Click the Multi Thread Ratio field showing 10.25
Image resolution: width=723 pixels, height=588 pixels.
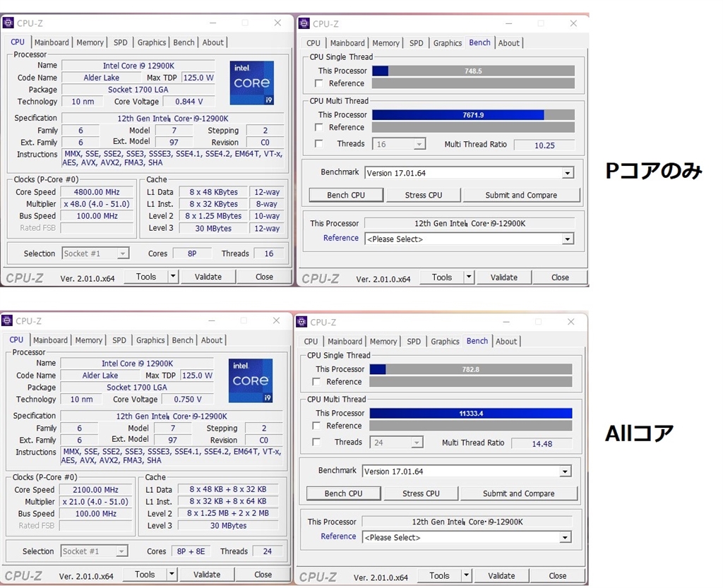click(x=544, y=145)
